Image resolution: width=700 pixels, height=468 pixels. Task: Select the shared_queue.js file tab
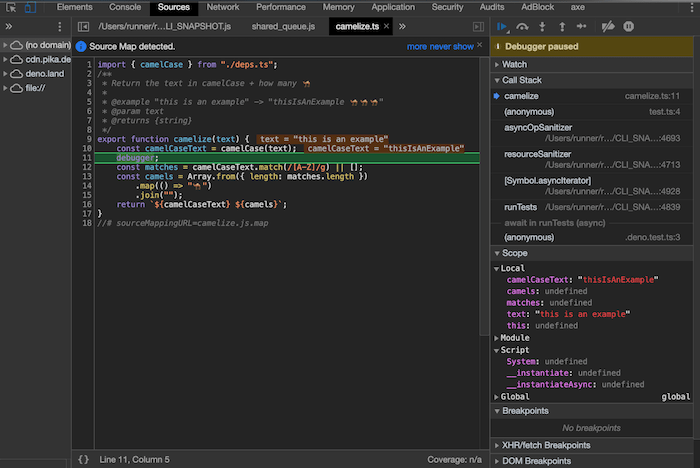point(283,26)
